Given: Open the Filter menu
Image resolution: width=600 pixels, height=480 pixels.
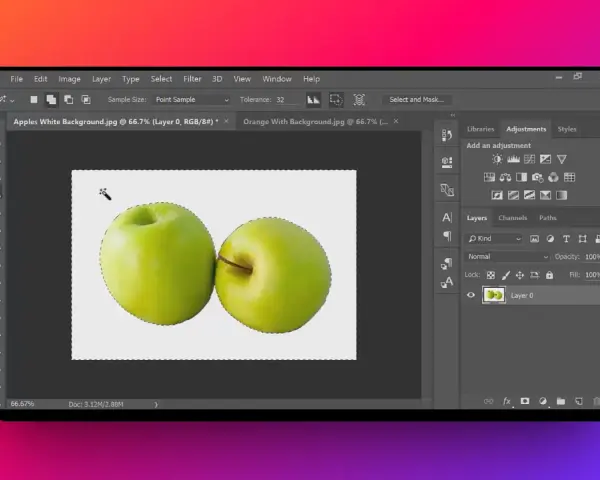Looking at the screenshot, I should pyautogui.click(x=192, y=79).
